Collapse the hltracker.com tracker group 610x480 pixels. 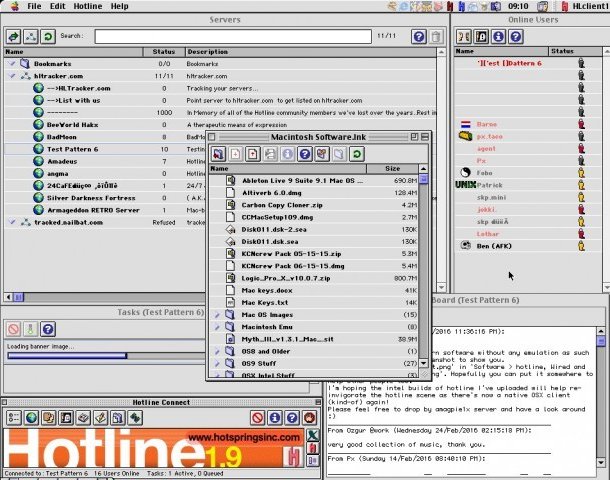(12, 76)
